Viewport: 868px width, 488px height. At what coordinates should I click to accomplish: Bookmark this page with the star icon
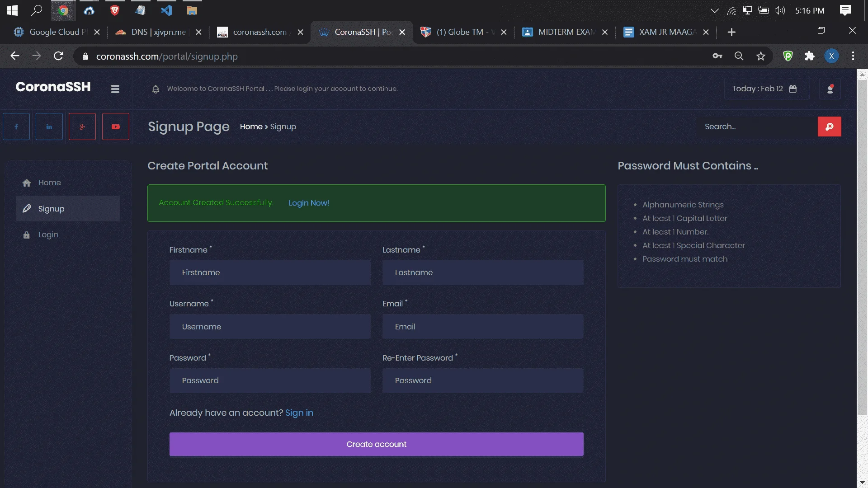point(761,56)
